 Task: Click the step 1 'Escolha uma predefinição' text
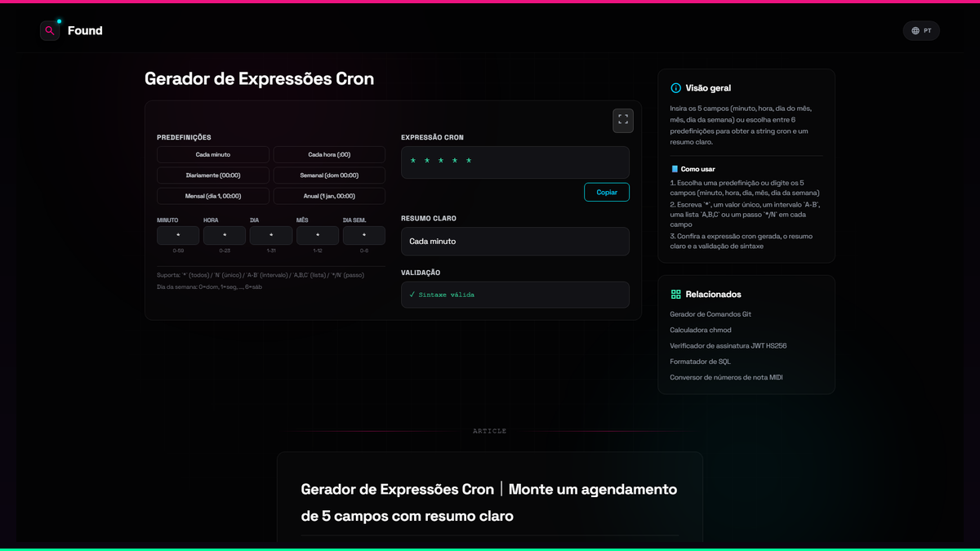(x=745, y=188)
